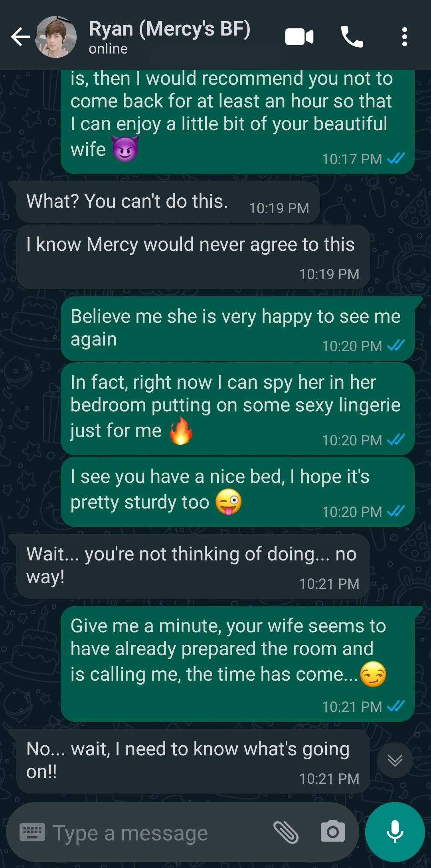Go back using the arrow icon
This screenshot has height=868, width=431.
point(20,37)
